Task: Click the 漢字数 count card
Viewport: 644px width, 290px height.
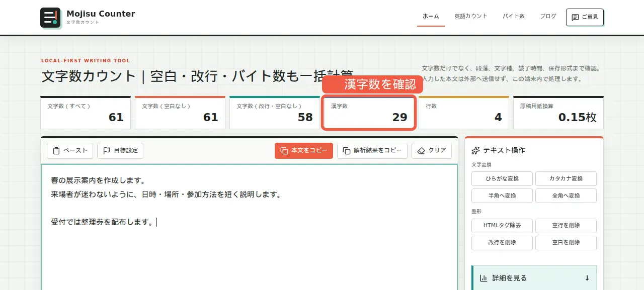Action: (x=369, y=113)
